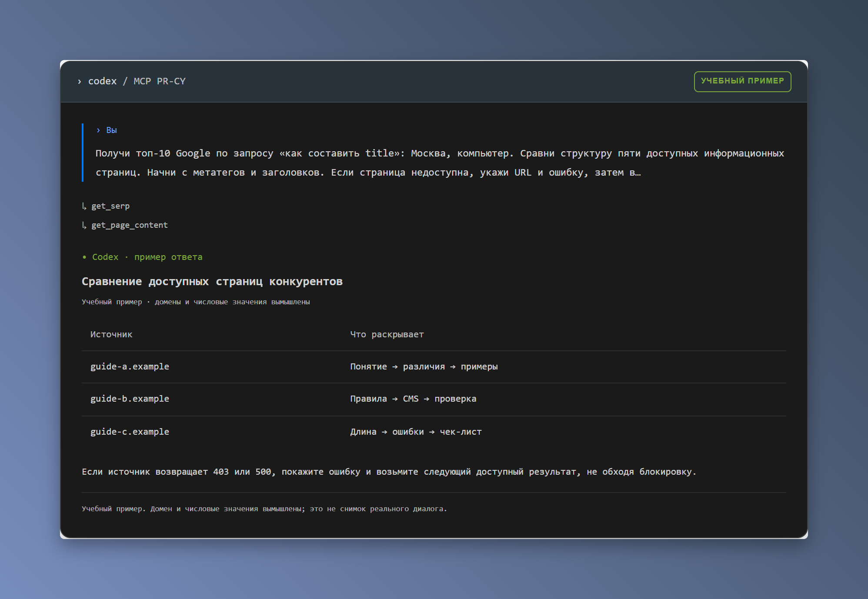Select the codex breadcrumb text
The image size is (868, 599).
pyautogui.click(x=102, y=81)
